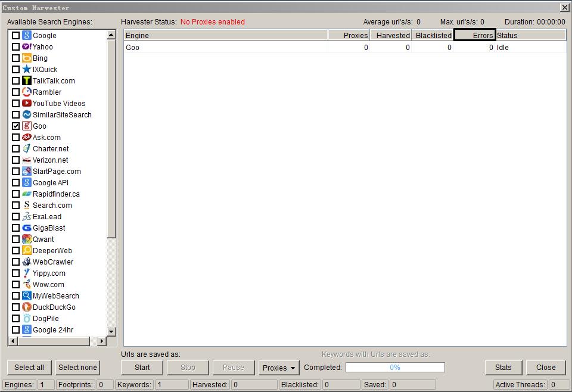
Task: Start the harvester
Action: (x=142, y=367)
